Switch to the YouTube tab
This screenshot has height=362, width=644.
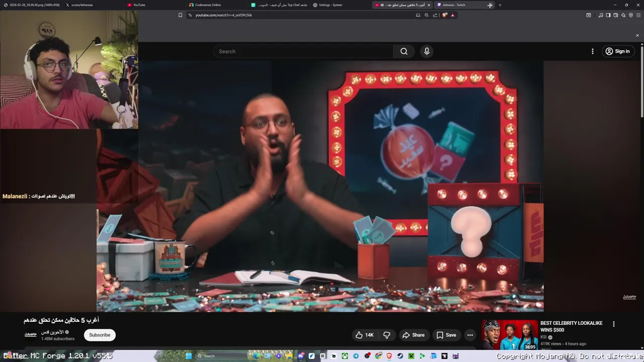(154, 5)
